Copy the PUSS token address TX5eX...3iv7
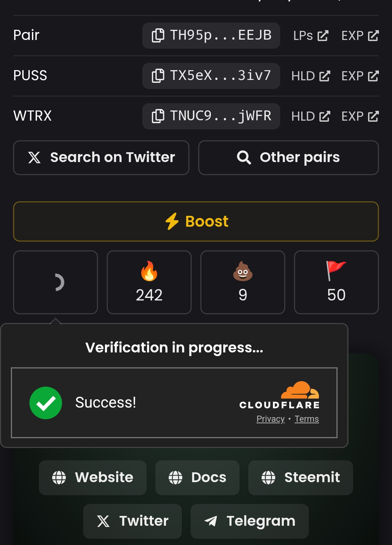 tap(211, 76)
